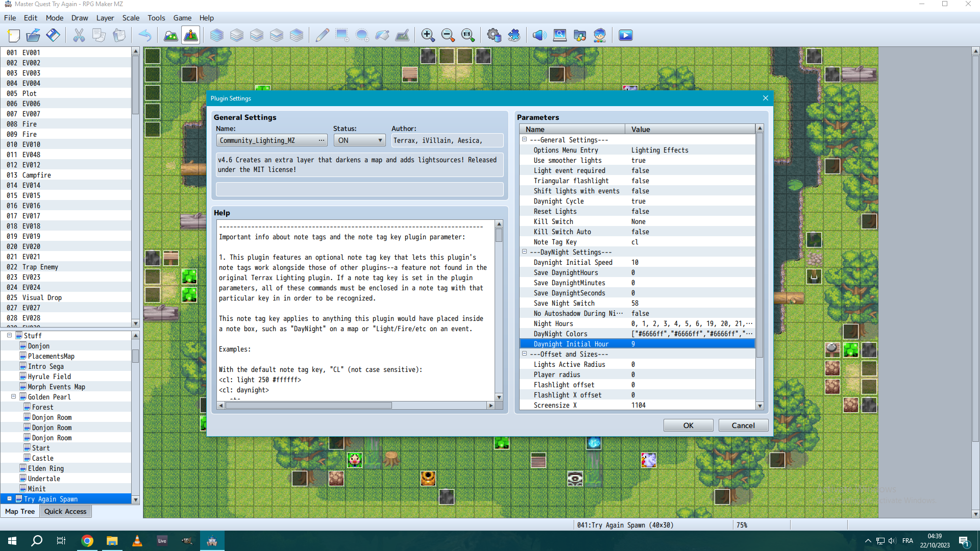Image resolution: width=980 pixels, height=551 pixels.
Task: Switch to Map editing mode icon
Action: tap(170, 35)
